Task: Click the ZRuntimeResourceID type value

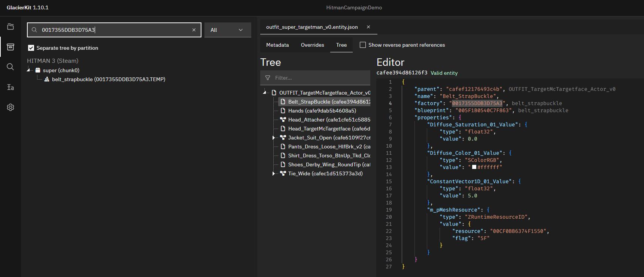Action: pos(497,217)
